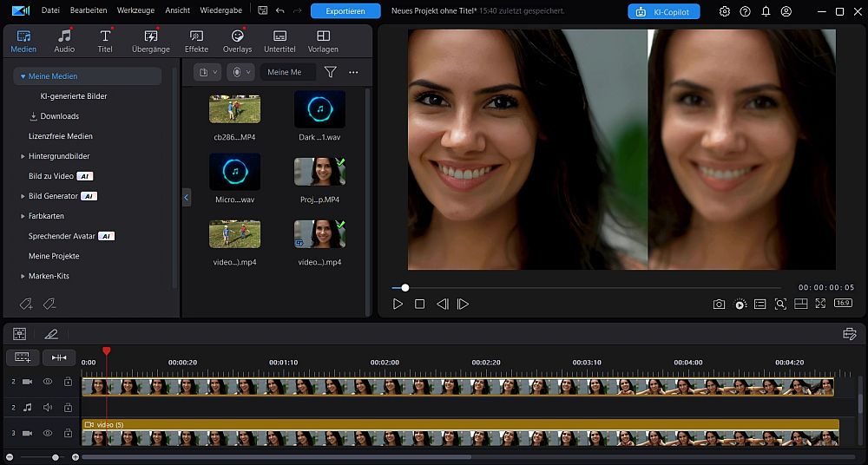Open the preview quality settings icon
This screenshot has width=868, height=465.
point(740,304)
